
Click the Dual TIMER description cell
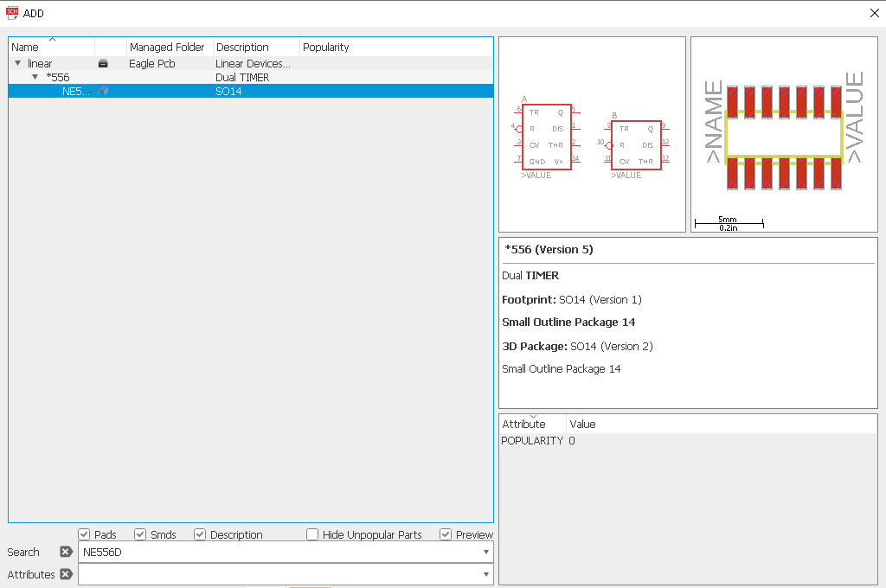tap(242, 77)
